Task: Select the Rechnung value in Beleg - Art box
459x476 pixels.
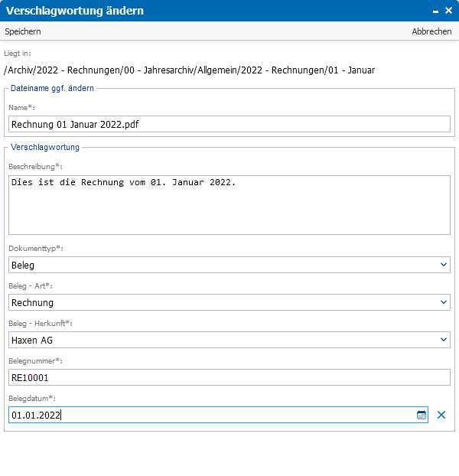Action: pos(229,302)
